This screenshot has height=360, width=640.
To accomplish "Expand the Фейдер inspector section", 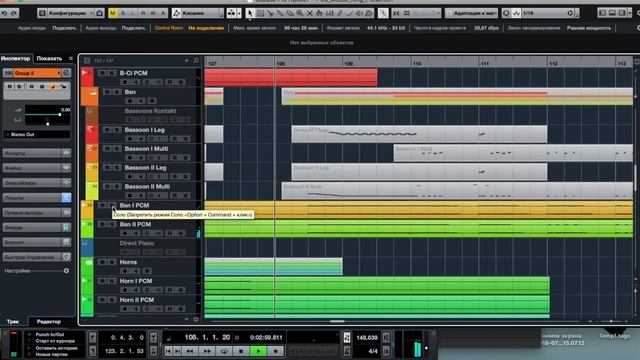I will pyautogui.click(x=32, y=227).
